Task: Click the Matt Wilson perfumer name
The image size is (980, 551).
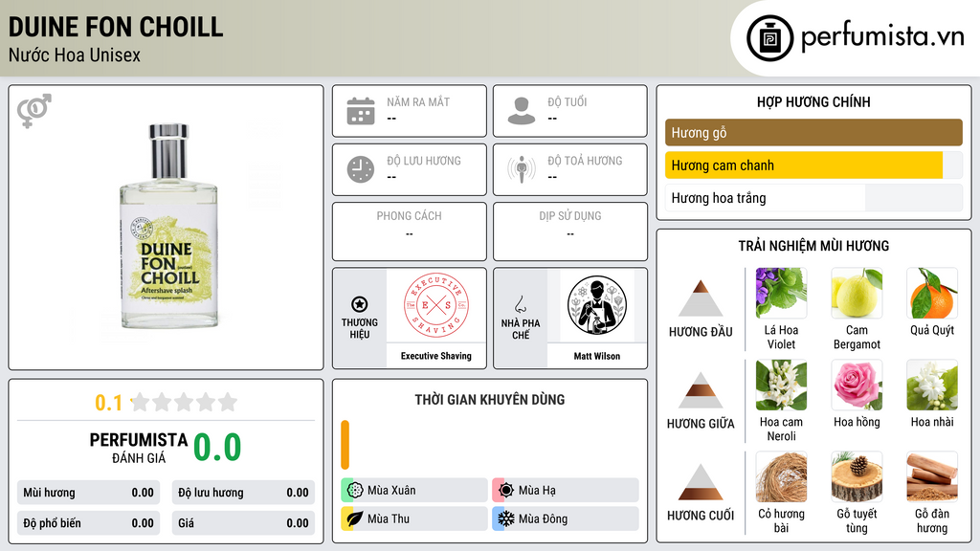Action: click(597, 356)
